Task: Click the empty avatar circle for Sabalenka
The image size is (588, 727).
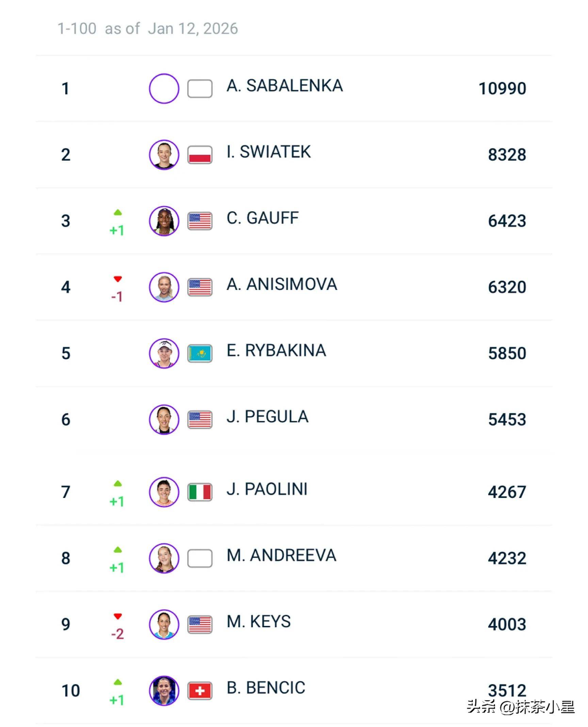Action: (164, 88)
